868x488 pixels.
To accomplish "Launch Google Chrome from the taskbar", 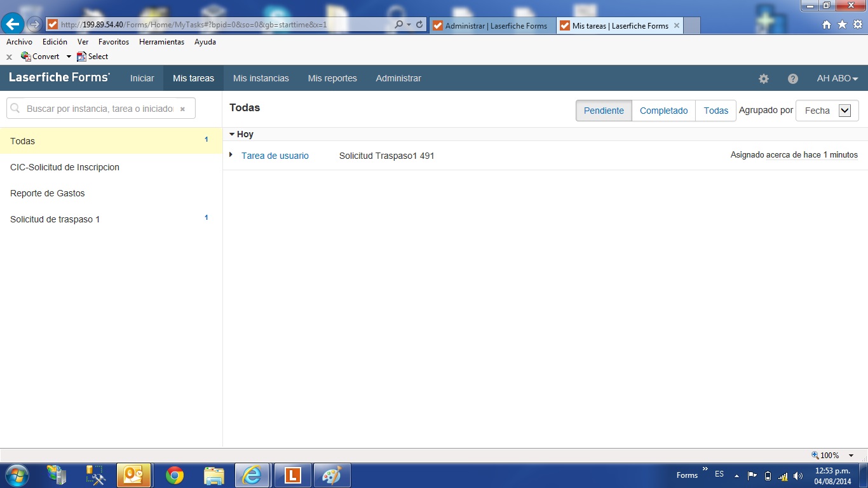I will 174,475.
